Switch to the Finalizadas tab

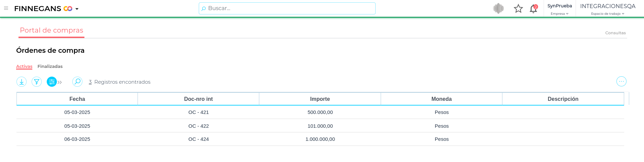click(50, 67)
